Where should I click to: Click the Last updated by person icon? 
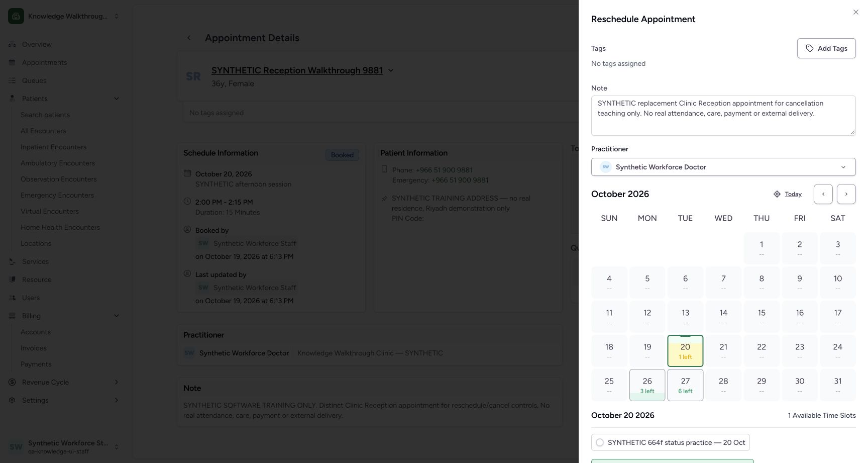tap(187, 273)
